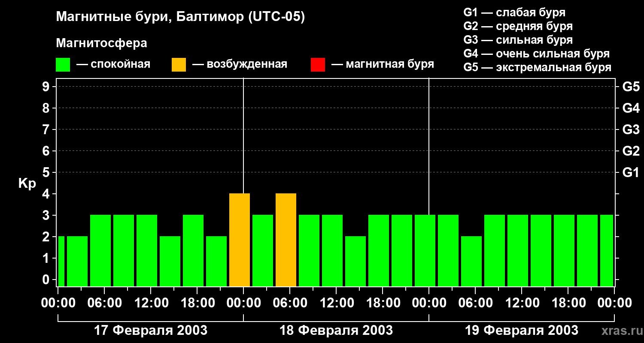Click the orange 'возбужденная' legend swatch
Viewport: 644px width, 343px height.
(x=179, y=65)
